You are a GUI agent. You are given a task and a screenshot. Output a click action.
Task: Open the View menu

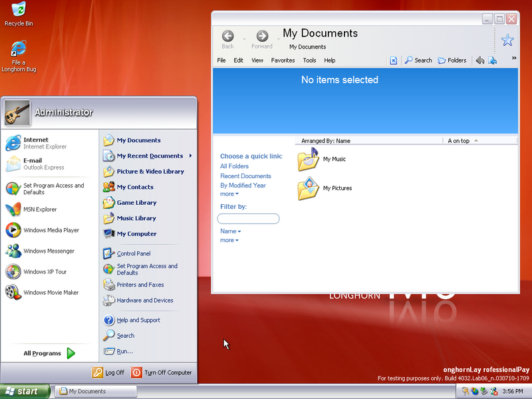[x=257, y=60]
